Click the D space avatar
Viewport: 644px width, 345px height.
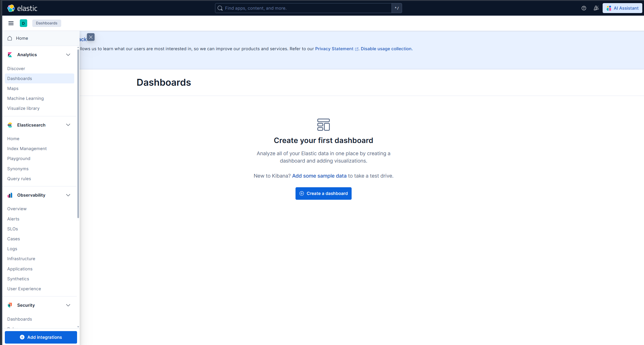[x=24, y=23]
